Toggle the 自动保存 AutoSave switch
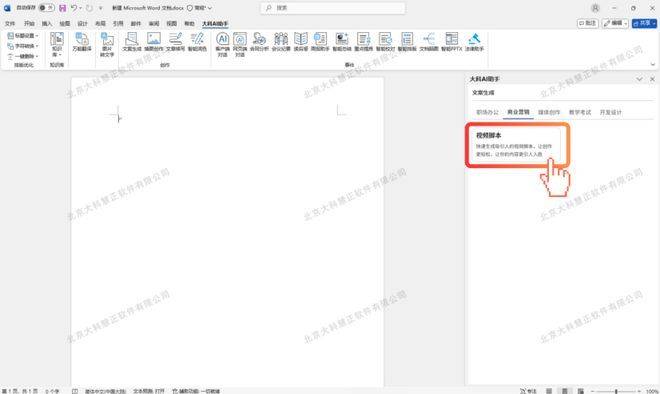Screen dimensions: 660x394 pos(46,8)
